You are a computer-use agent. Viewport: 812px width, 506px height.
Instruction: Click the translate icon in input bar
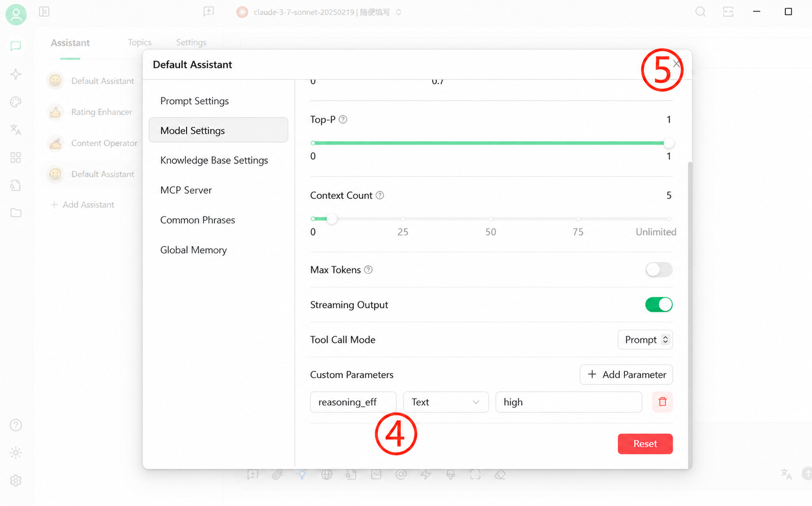click(786, 474)
